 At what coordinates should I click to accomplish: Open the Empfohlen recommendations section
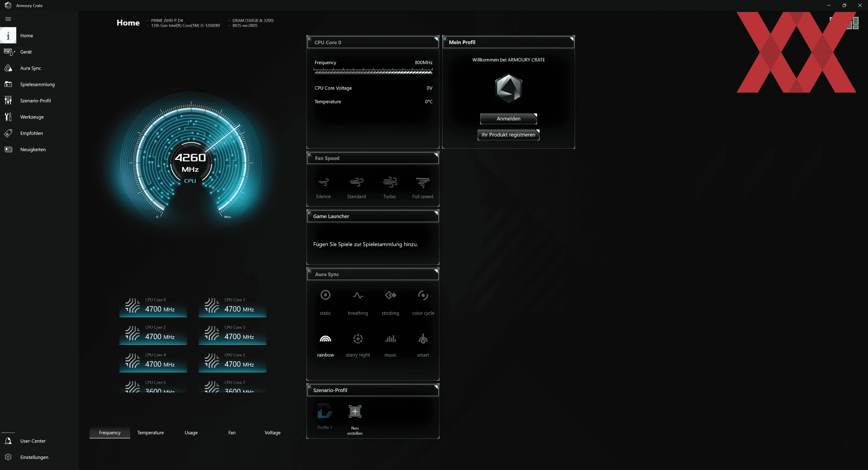[x=31, y=133]
